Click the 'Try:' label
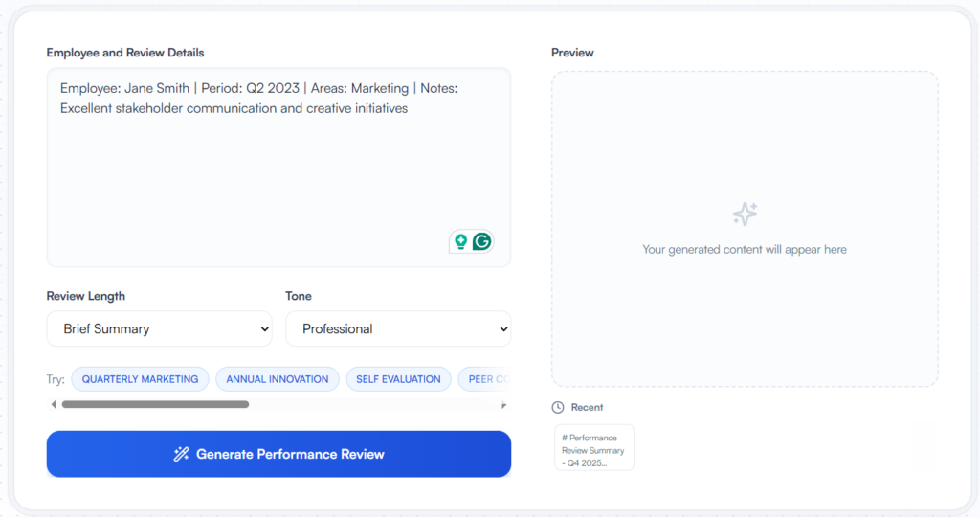The height and width of the screenshot is (518, 980). pyautogui.click(x=56, y=379)
